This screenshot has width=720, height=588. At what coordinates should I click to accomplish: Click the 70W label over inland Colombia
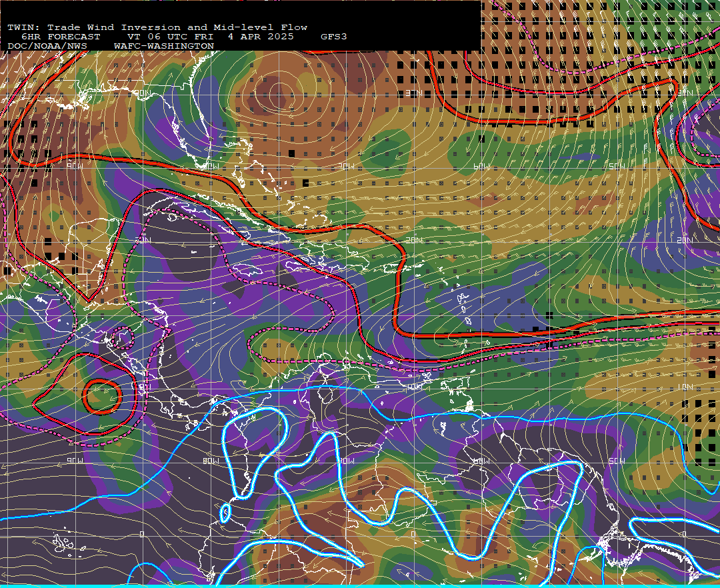(347, 461)
